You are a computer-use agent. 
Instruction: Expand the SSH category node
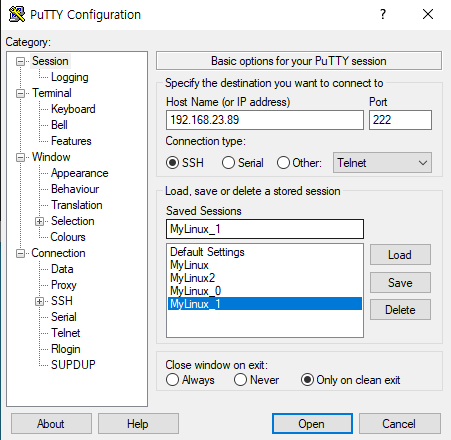click(39, 301)
